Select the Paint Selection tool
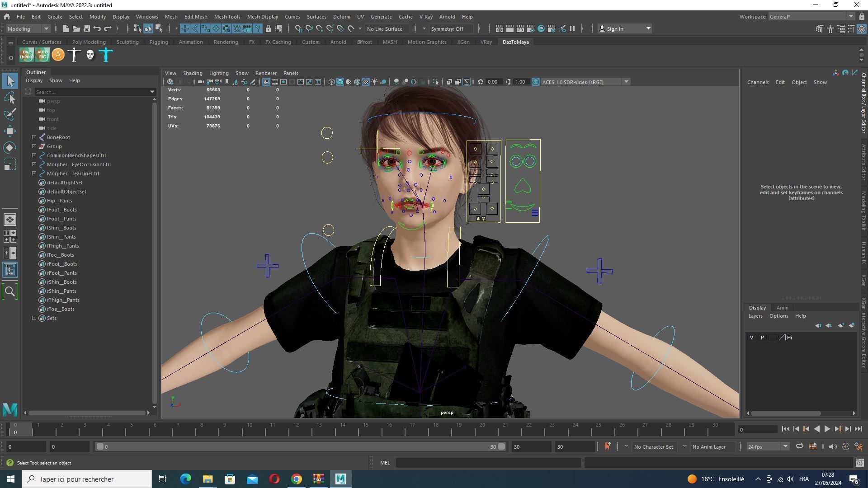This screenshot has height=488, width=868. tap(10, 114)
